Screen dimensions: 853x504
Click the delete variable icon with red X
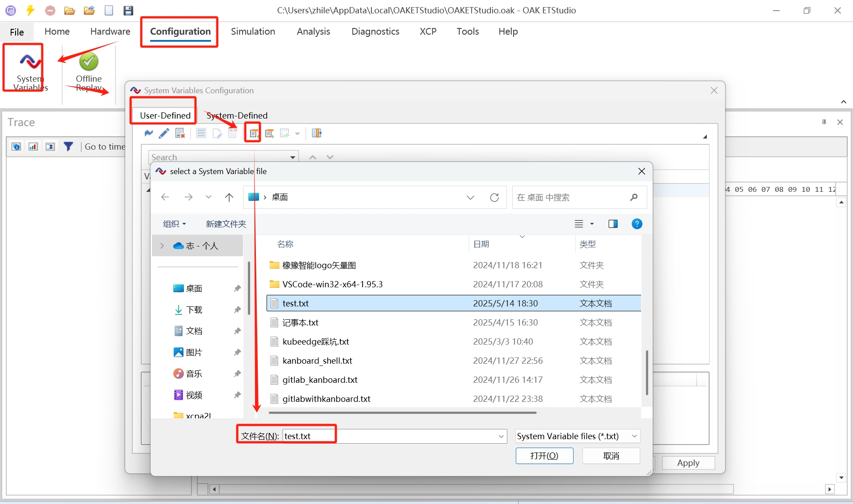[180, 133]
